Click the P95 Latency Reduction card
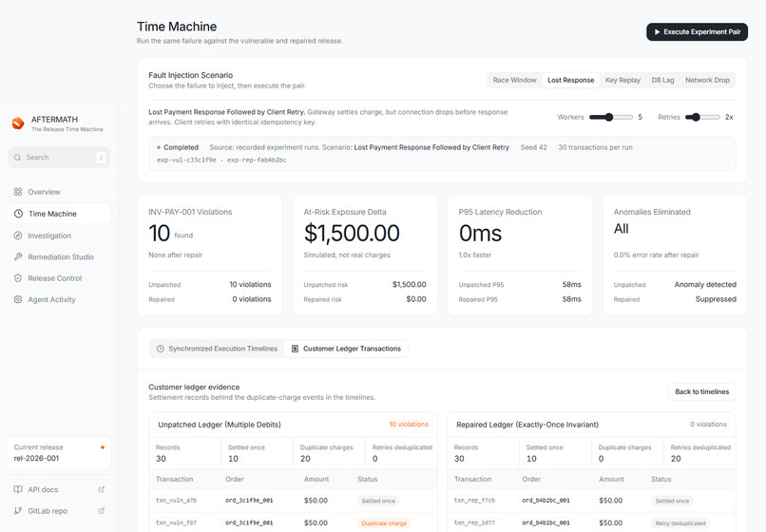This screenshot has height=532, width=766. point(520,255)
